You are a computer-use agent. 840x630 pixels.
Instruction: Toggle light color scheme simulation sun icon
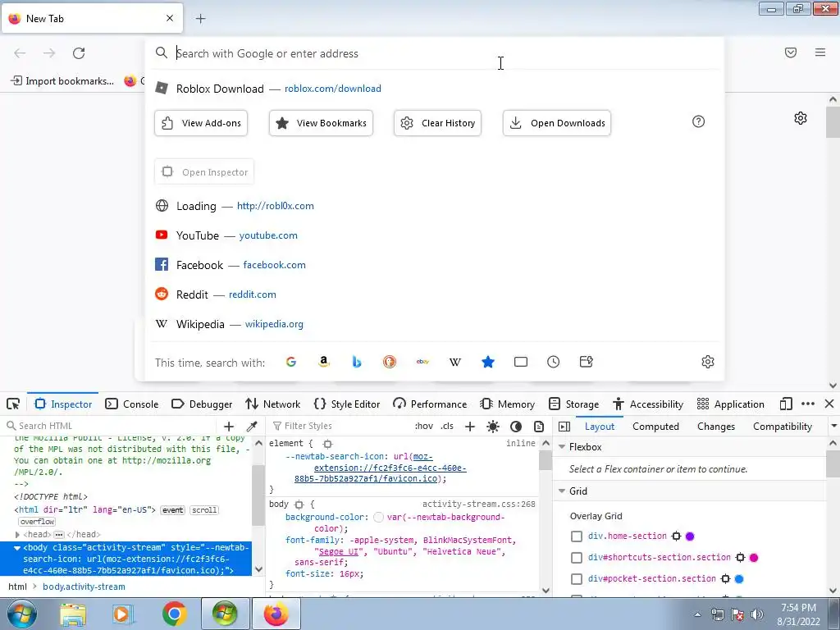point(493,427)
